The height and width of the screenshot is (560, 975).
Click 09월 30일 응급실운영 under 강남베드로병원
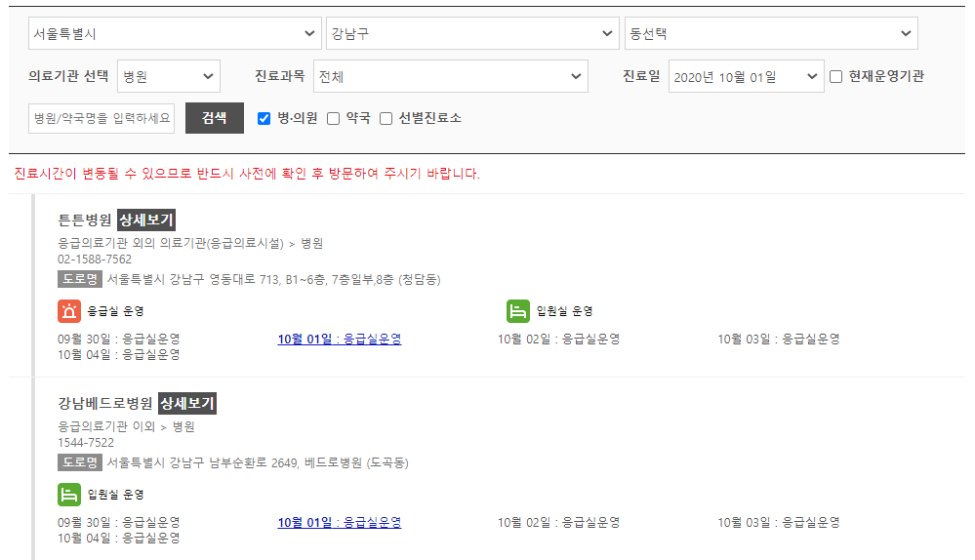(x=119, y=523)
